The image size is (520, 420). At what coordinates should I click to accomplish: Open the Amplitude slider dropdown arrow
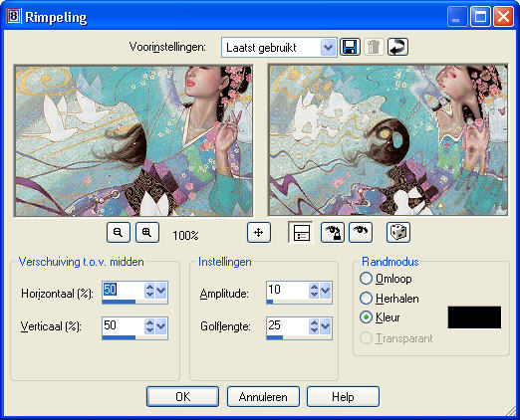[326, 291]
